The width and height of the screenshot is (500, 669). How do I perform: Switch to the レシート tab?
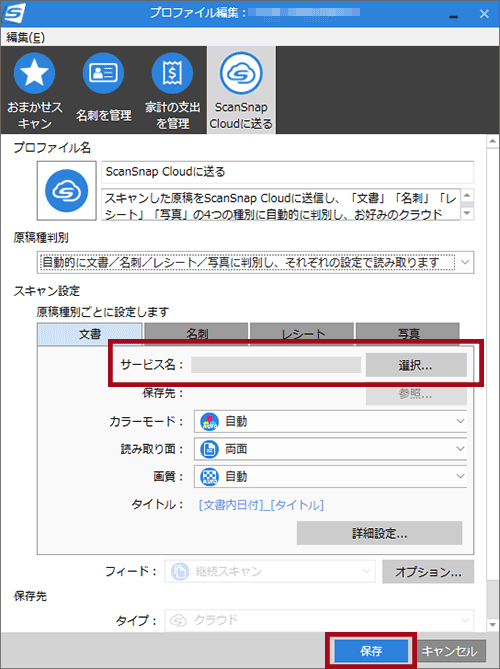pyautogui.click(x=302, y=334)
